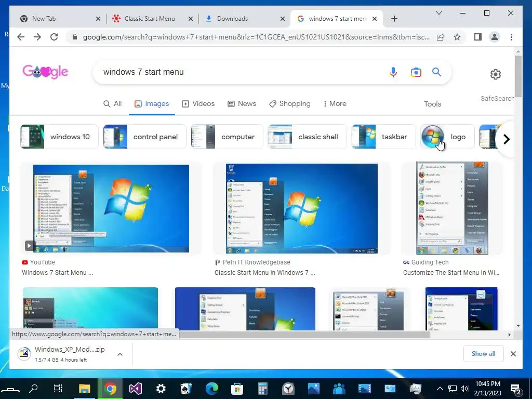Close the Classic Start Menu tab
The image size is (532, 399).
[191, 19]
